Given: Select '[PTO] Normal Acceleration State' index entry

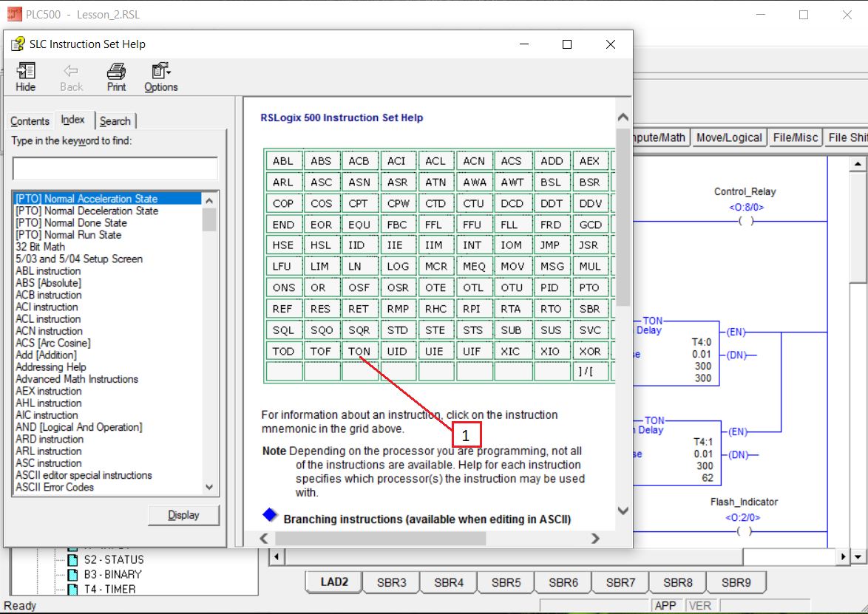Looking at the screenshot, I should [107, 199].
